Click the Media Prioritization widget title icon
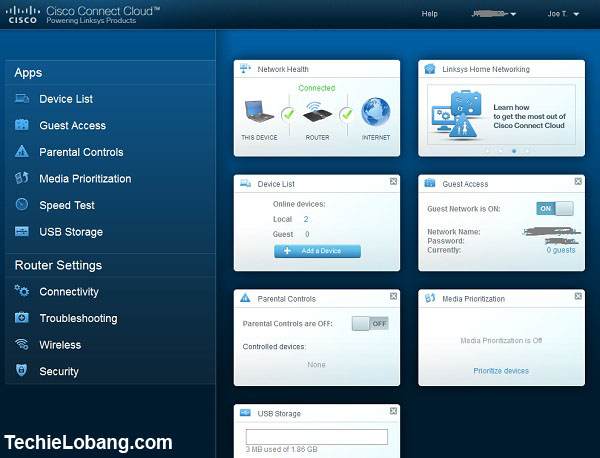The width and height of the screenshot is (600, 458). pyautogui.click(x=430, y=298)
